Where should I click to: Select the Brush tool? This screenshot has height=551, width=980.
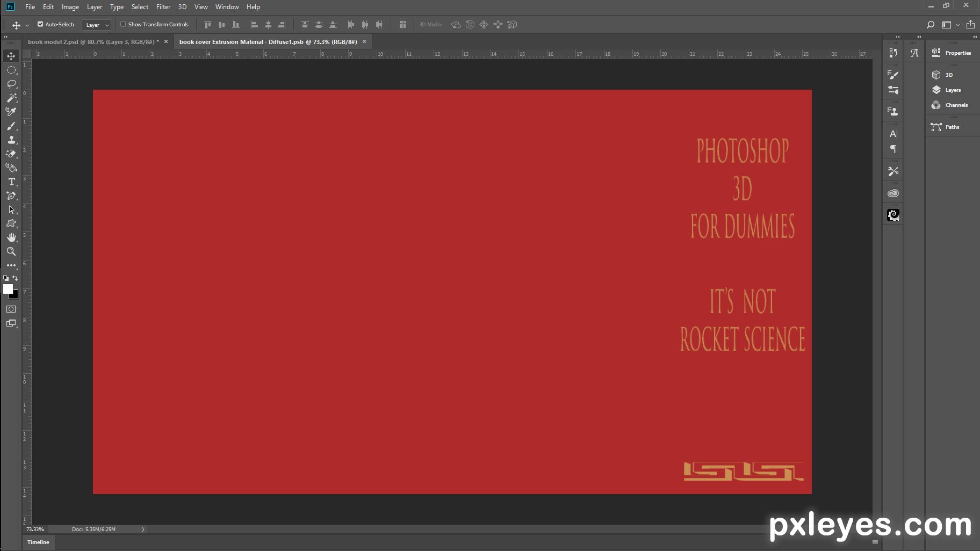(11, 126)
